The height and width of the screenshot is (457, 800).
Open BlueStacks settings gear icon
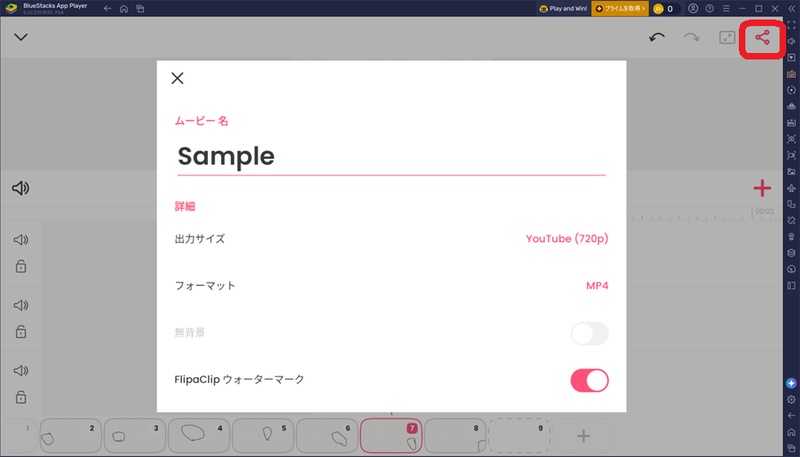click(791, 399)
